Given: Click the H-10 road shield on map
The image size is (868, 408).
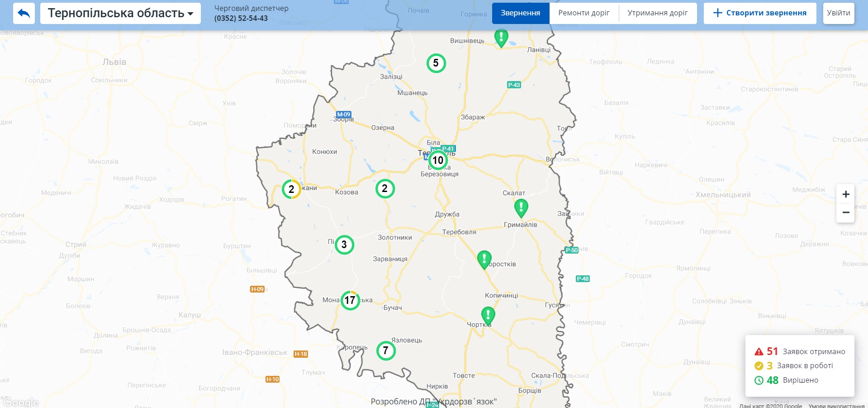Looking at the screenshot, I should (273, 379).
